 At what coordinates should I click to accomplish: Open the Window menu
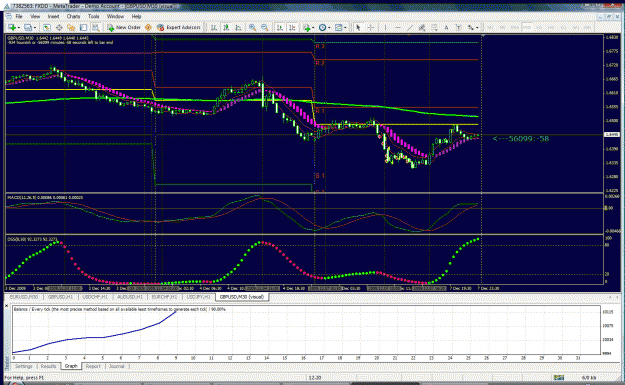(115, 16)
